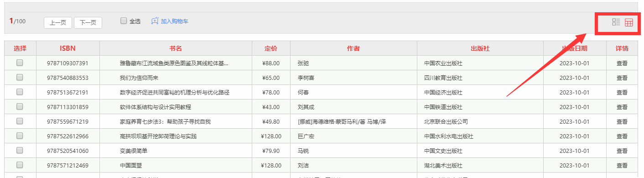Check the box for 变美很简单
Screen dimensions: 644x178
click(20, 150)
